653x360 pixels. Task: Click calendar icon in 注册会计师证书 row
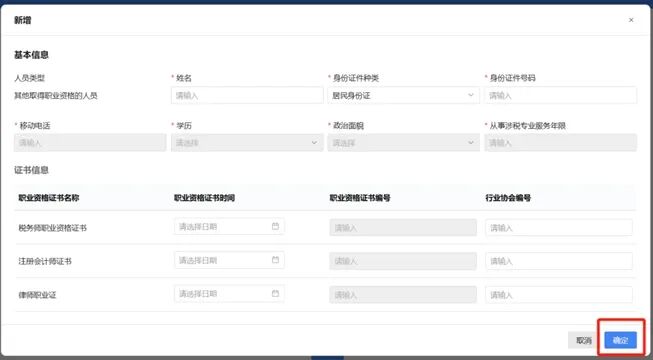click(275, 260)
